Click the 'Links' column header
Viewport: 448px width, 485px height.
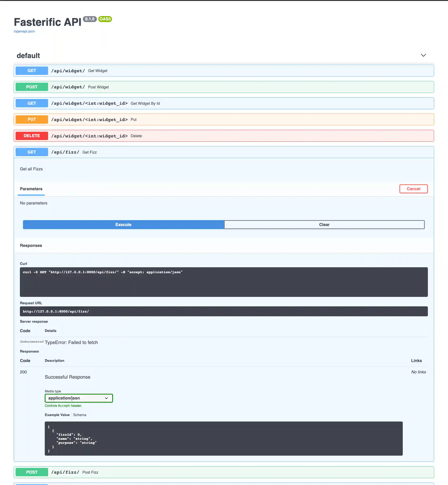416,361
